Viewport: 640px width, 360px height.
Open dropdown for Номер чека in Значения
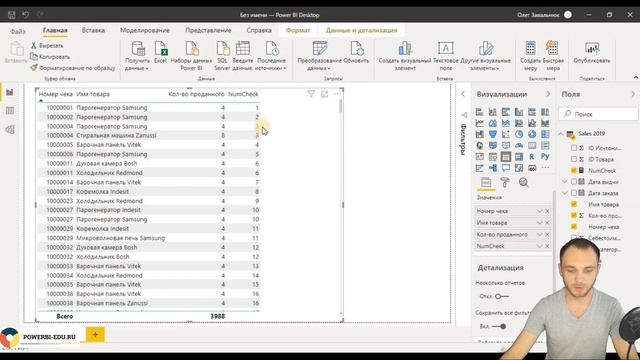pos(540,211)
